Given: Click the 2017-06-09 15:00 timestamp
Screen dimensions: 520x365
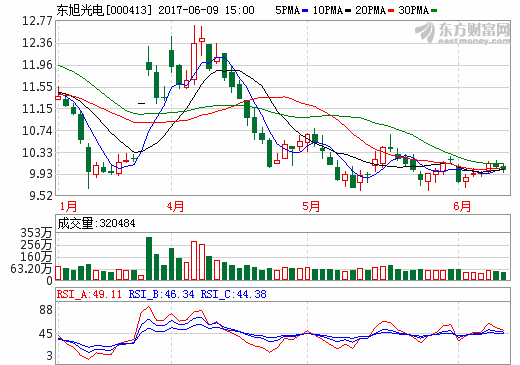Looking at the screenshot, I should tap(206, 10).
